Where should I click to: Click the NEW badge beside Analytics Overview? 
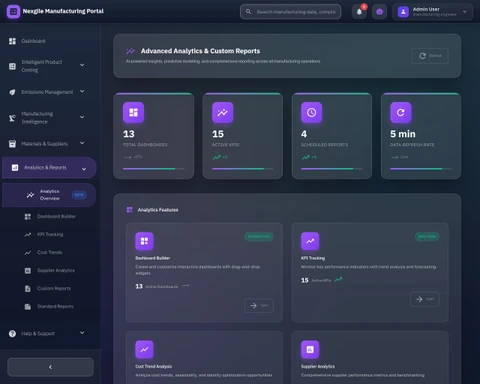[79, 195]
